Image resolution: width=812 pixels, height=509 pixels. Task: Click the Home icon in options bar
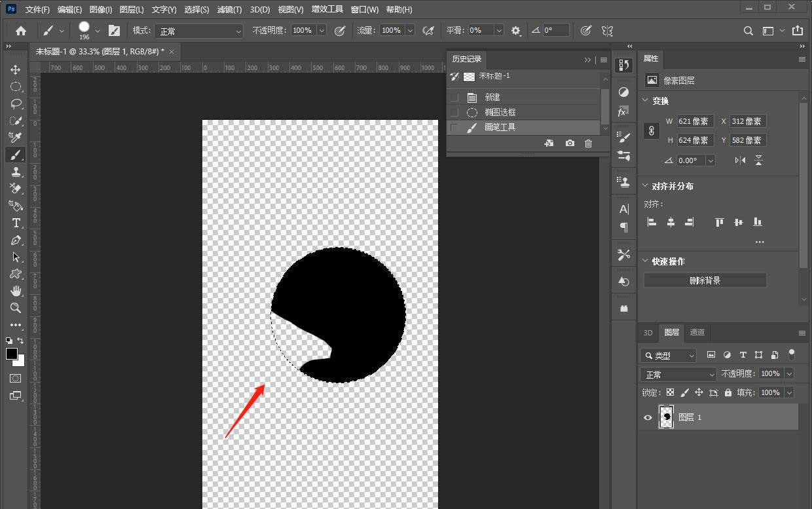tap(21, 30)
